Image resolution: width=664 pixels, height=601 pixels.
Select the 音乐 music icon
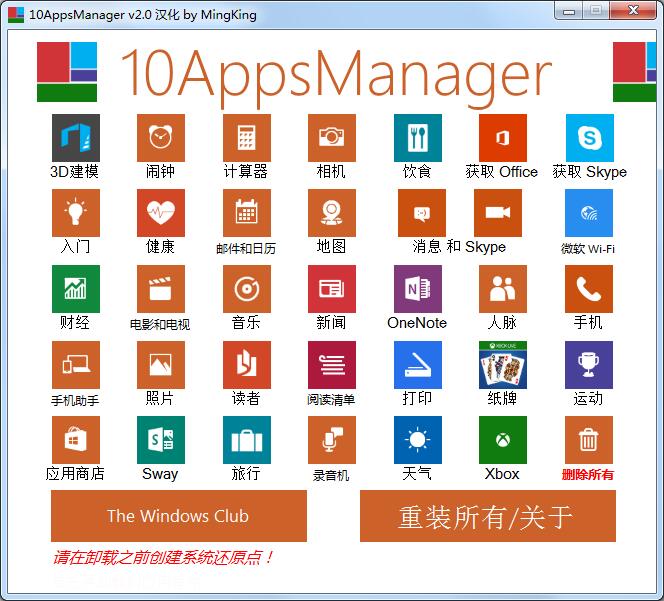(x=247, y=289)
